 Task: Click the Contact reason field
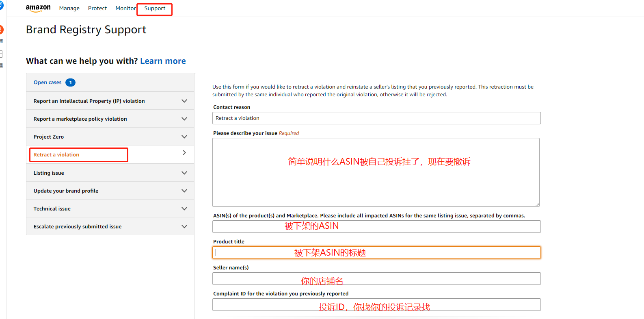coord(376,118)
